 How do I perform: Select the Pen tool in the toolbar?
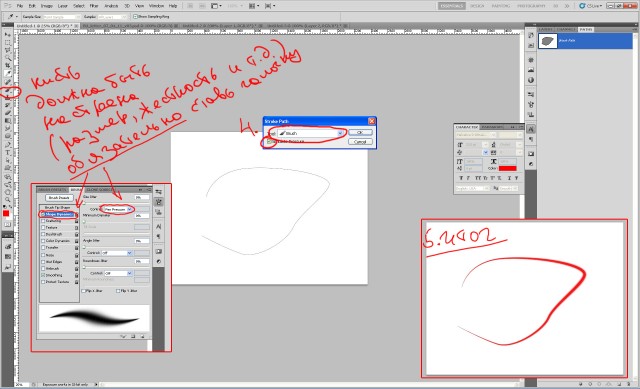(x=7, y=144)
